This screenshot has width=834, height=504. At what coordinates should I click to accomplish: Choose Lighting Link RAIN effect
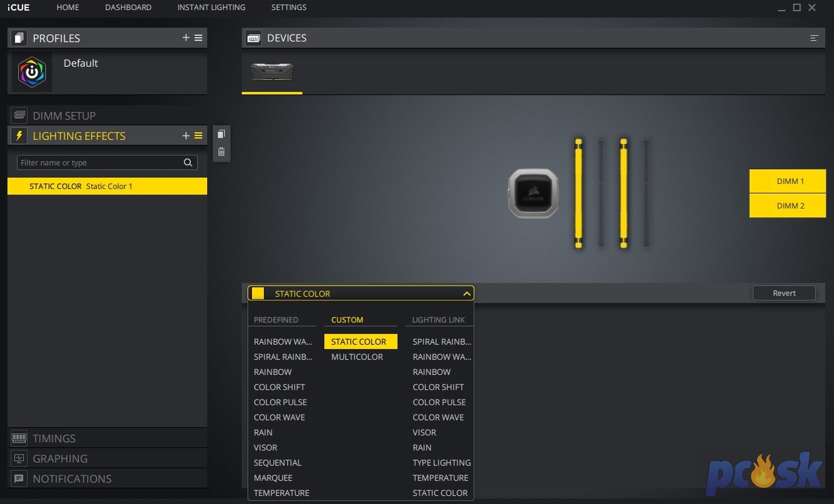(x=421, y=448)
